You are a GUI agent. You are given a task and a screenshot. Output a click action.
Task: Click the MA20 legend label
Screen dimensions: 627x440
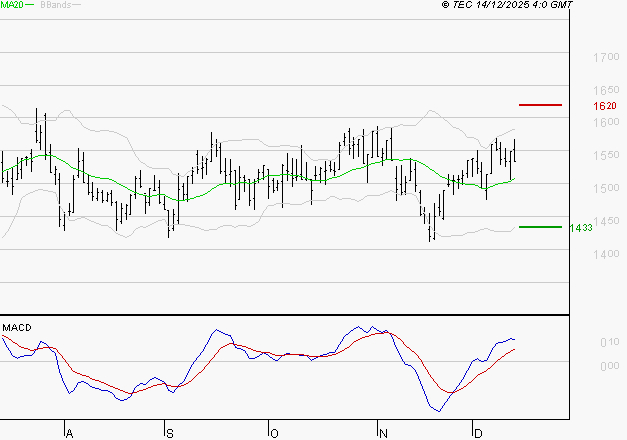(12, 5)
